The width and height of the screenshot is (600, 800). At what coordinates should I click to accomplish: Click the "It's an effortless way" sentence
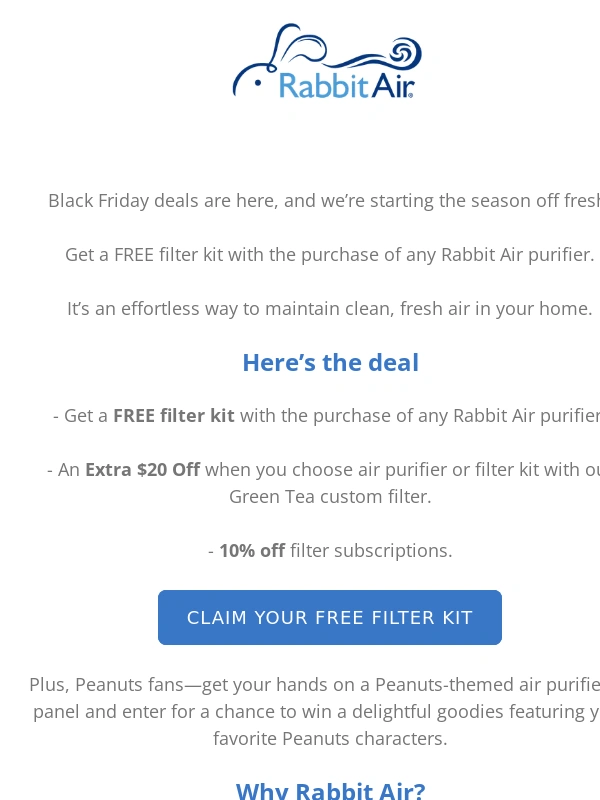click(x=330, y=309)
